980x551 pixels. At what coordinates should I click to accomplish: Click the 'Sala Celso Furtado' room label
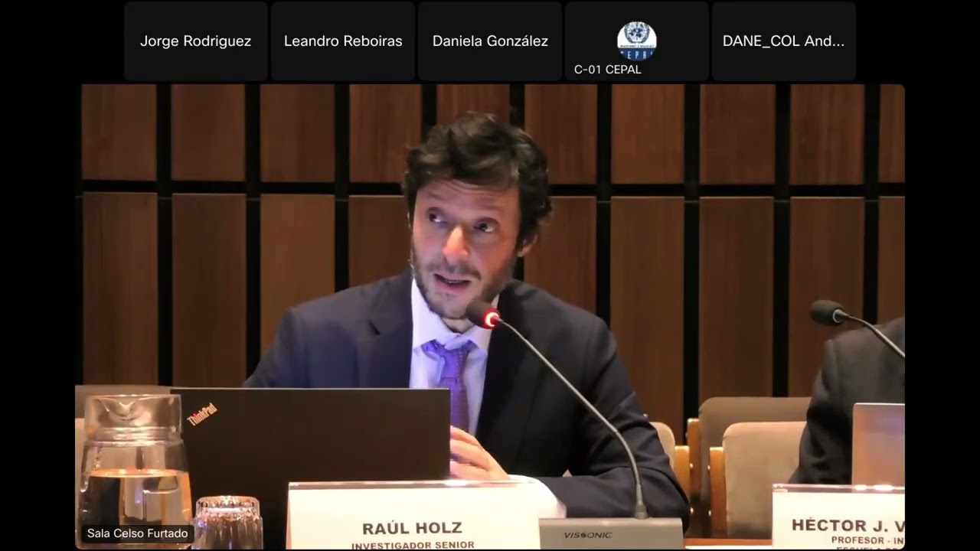[137, 533]
